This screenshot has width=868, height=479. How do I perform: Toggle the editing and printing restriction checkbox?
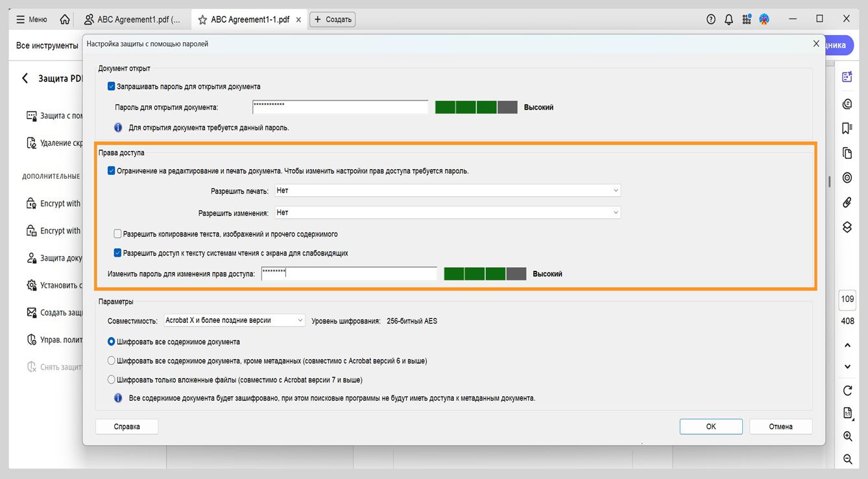click(x=112, y=171)
